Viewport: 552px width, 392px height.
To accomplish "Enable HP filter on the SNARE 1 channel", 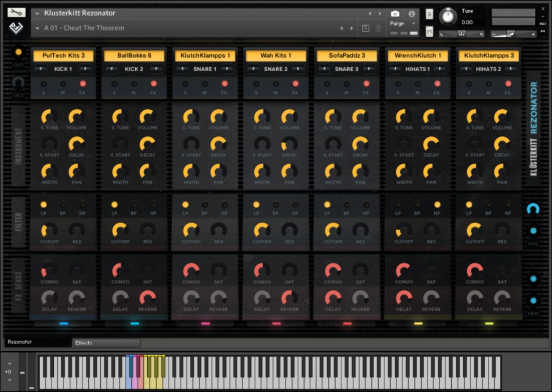I will [224, 205].
